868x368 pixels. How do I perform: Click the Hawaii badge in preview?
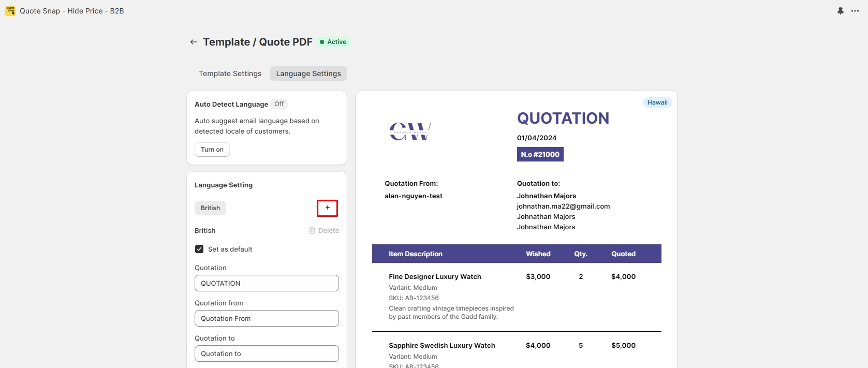tap(657, 102)
